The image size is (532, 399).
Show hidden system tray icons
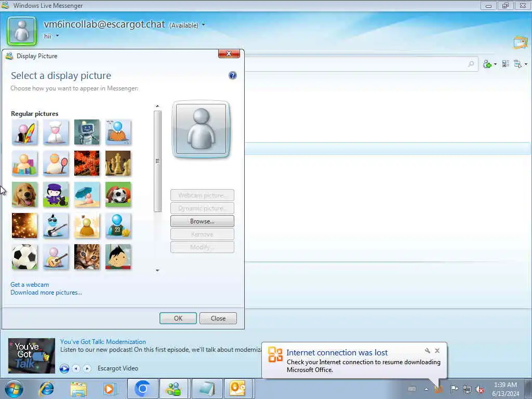coord(426,389)
